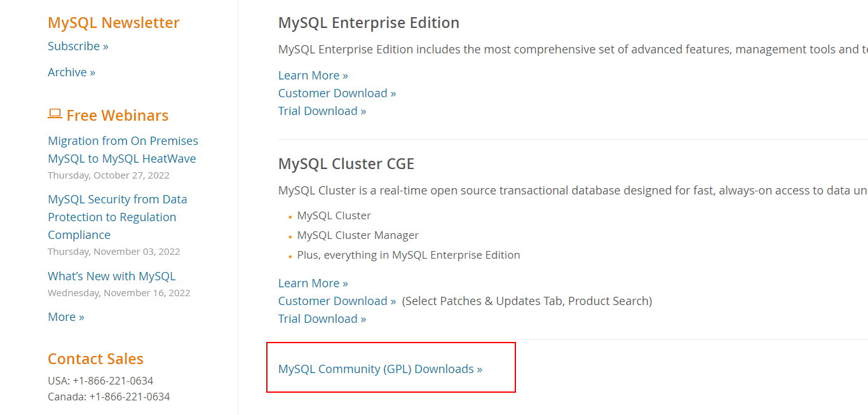
Task: Click the MySQL Cluster CGE heading
Action: point(346,163)
